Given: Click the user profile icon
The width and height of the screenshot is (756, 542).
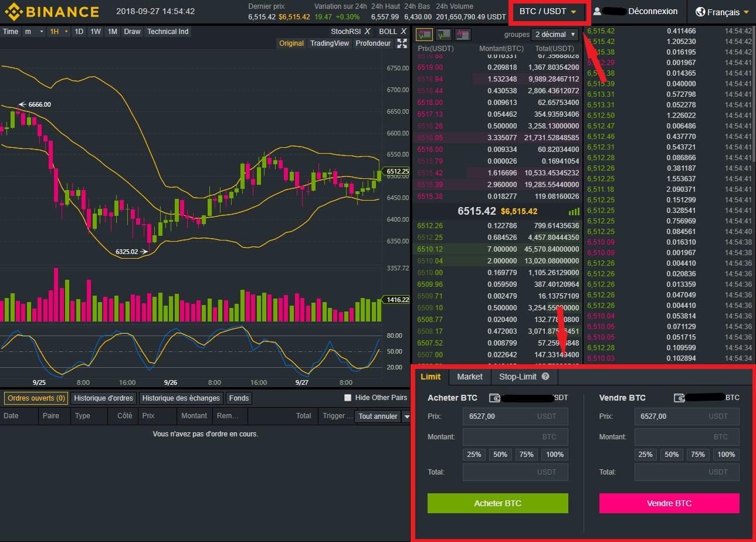Looking at the screenshot, I should click(x=597, y=11).
